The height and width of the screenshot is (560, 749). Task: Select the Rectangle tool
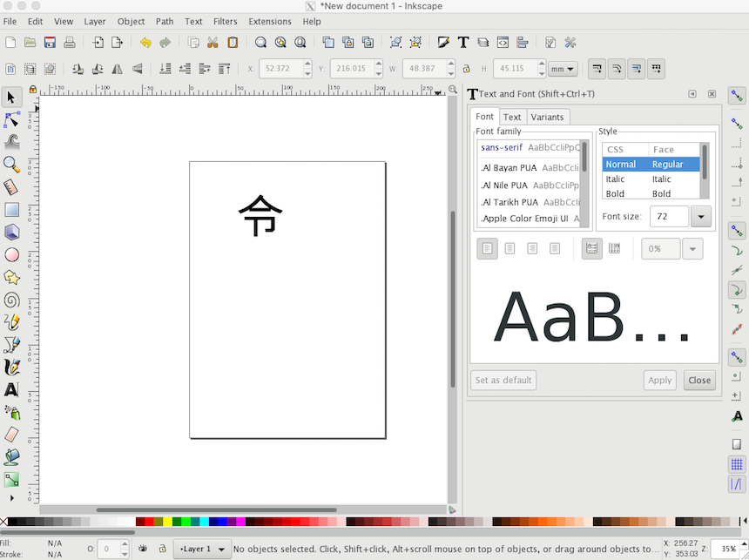11,209
